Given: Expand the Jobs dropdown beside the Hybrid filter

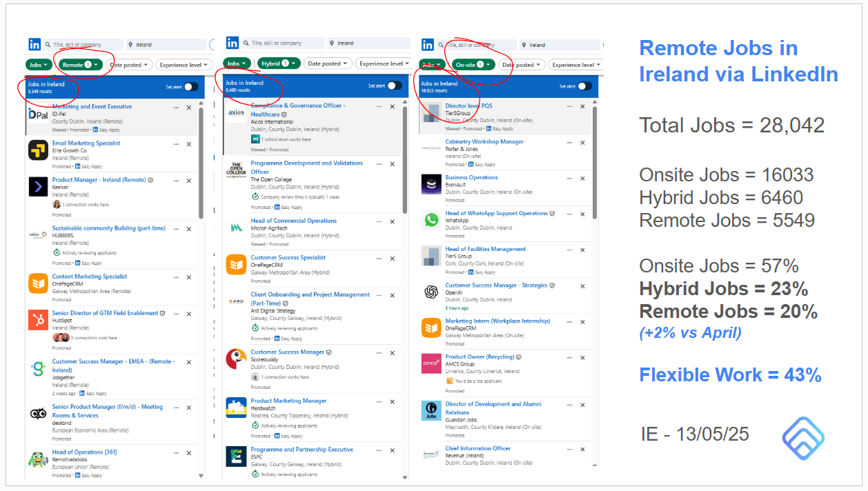Looking at the screenshot, I should pos(237,63).
